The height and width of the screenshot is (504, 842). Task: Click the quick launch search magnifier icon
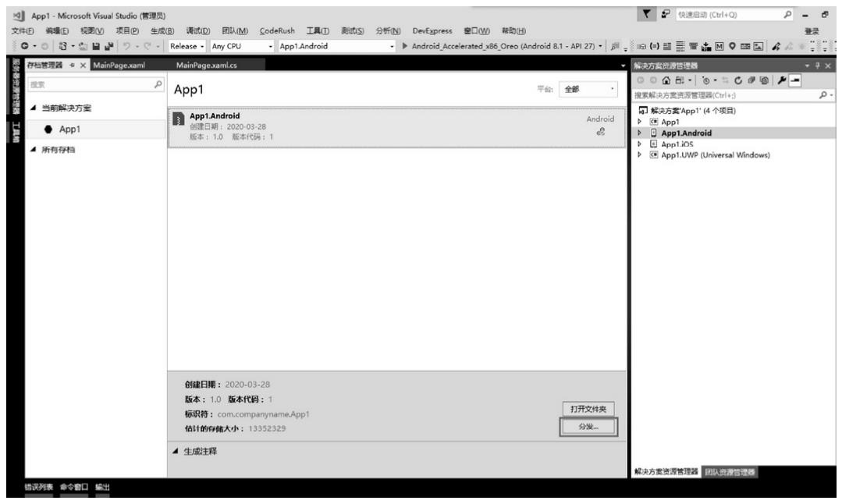pyautogui.click(x=787, y=15)
